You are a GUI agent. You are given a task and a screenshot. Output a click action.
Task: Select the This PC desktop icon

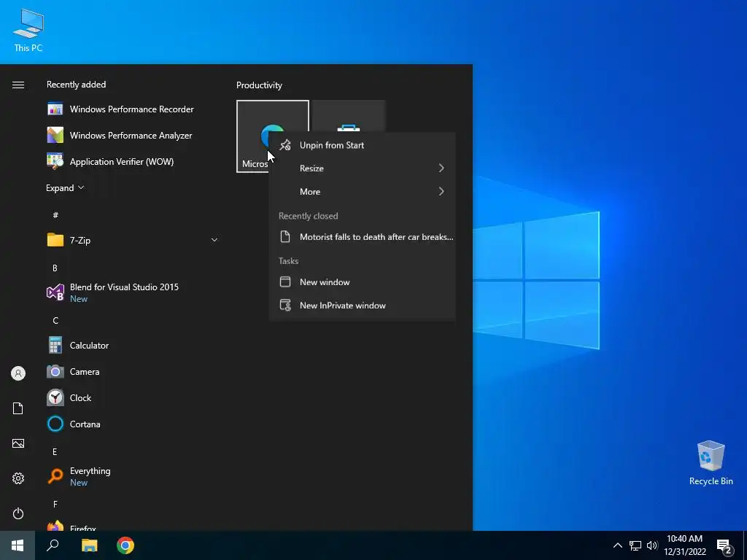tap(28, 30)
